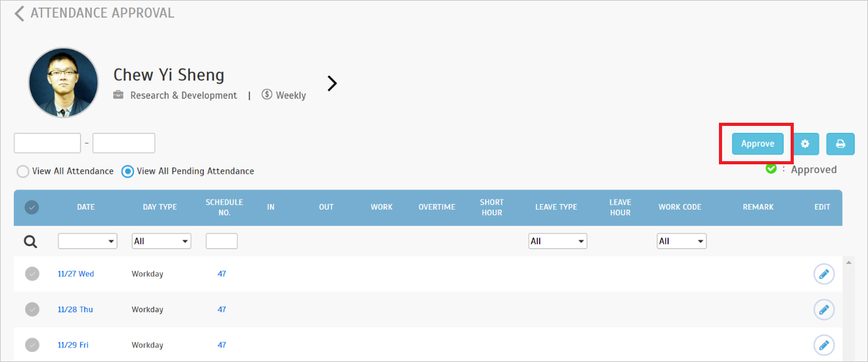868x362 pixels.
Task: Click Workday cell in 11/27 row
Action: pos(147,274)
